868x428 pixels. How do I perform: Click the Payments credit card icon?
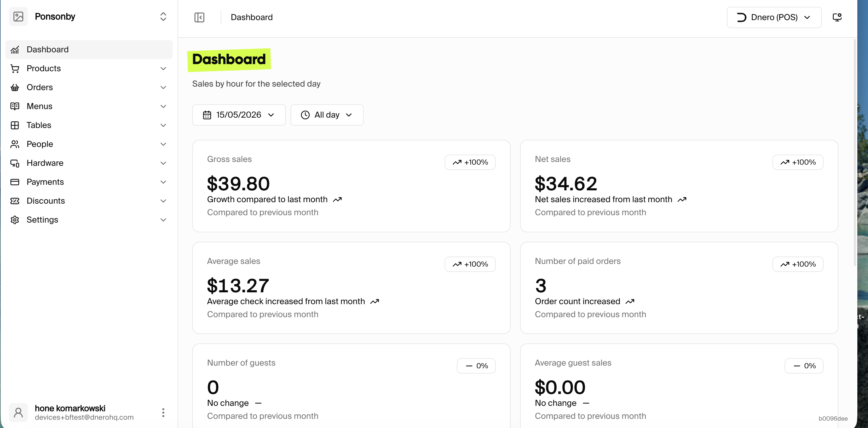(15, 182)
